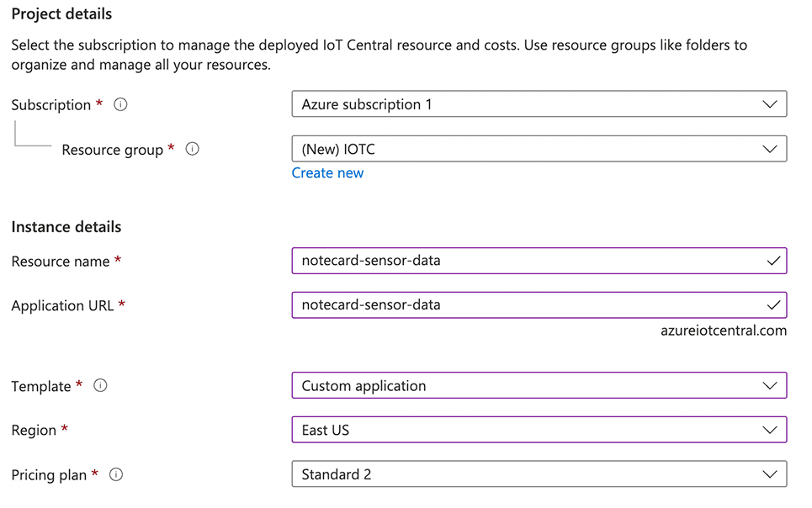Click the Resource name label
Screen dimensions: 812x508
60,262
